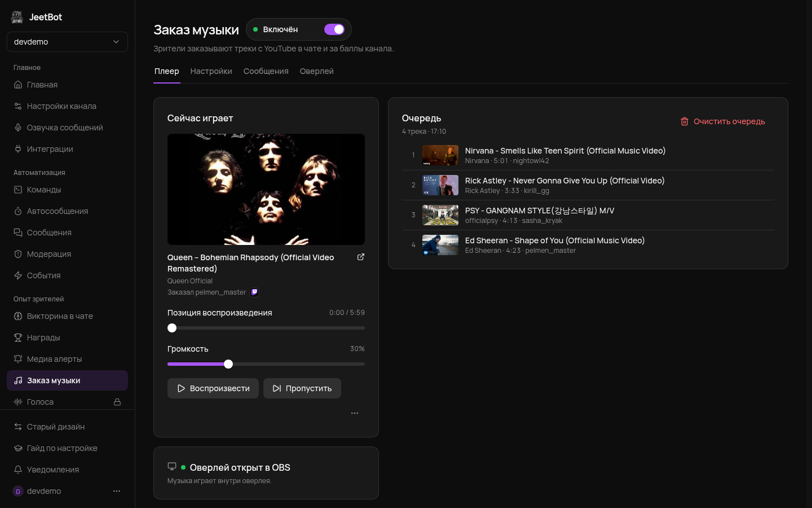812x508 pixels.
Task: Click the Пропустить button
Action: [x=302, y=388]
